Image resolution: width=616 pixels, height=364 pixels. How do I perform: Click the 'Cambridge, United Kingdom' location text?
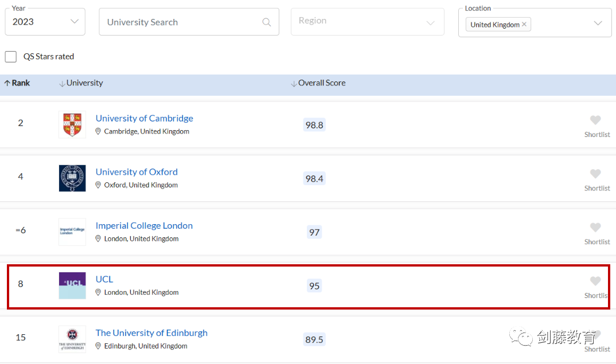146,131
